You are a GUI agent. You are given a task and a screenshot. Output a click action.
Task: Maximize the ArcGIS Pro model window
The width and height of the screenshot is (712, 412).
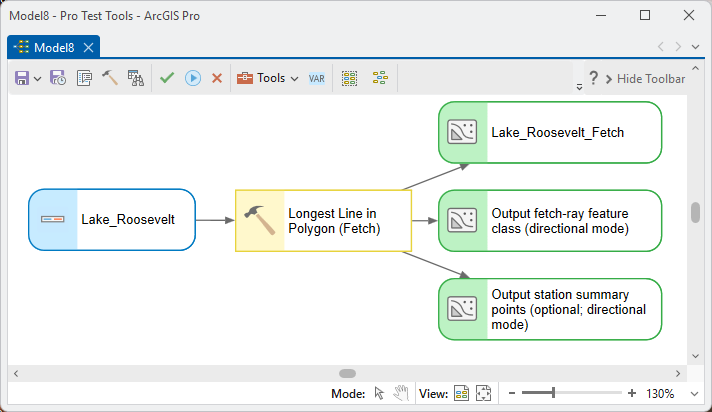coord(645,15)
